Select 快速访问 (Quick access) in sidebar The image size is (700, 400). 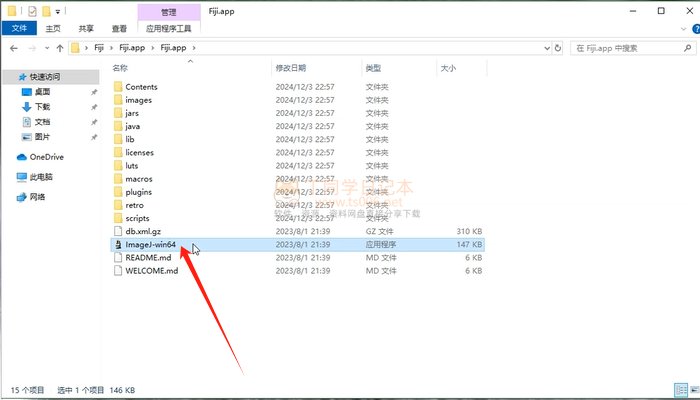coord(44,77)
